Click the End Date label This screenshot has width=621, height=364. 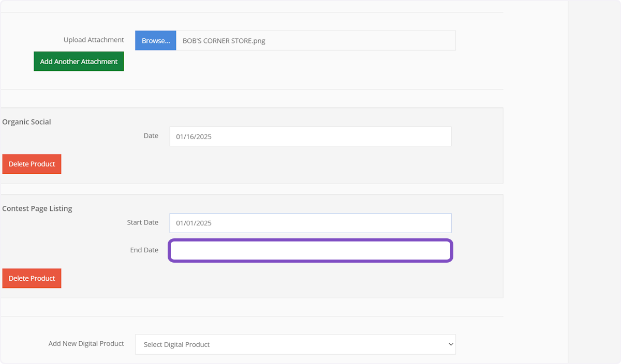click(x=144, y=250)
